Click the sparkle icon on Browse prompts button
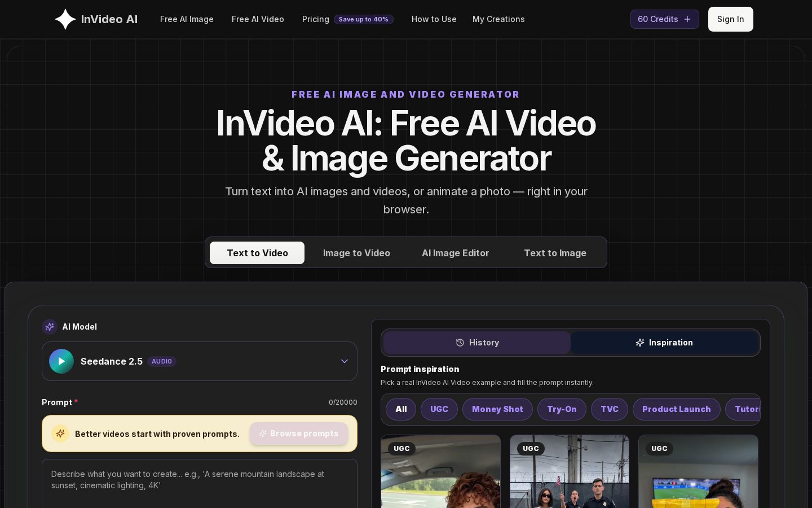Viewport: 812px width, 508px height. [263, 433]
